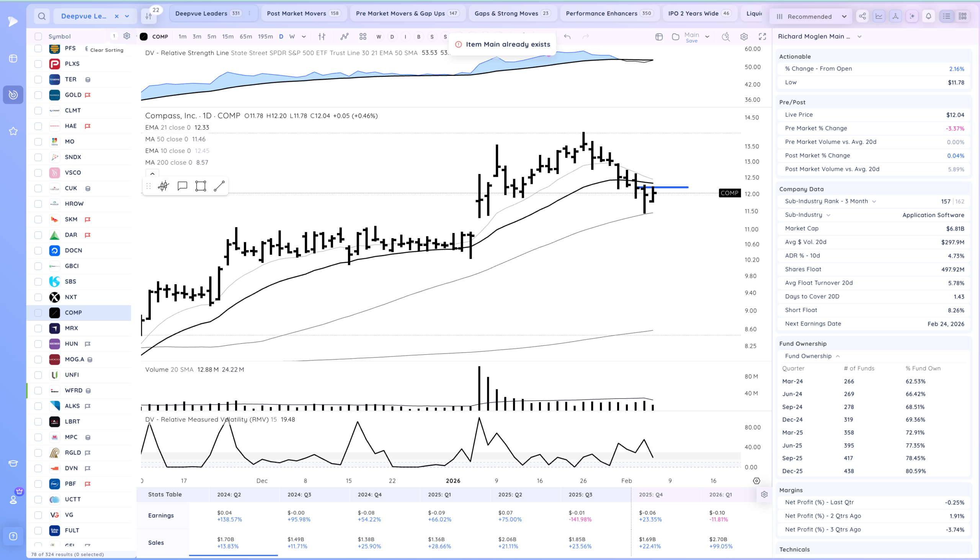Open the search magnifier icon
The image size is (980, 560).
click(x=42, y=16)
